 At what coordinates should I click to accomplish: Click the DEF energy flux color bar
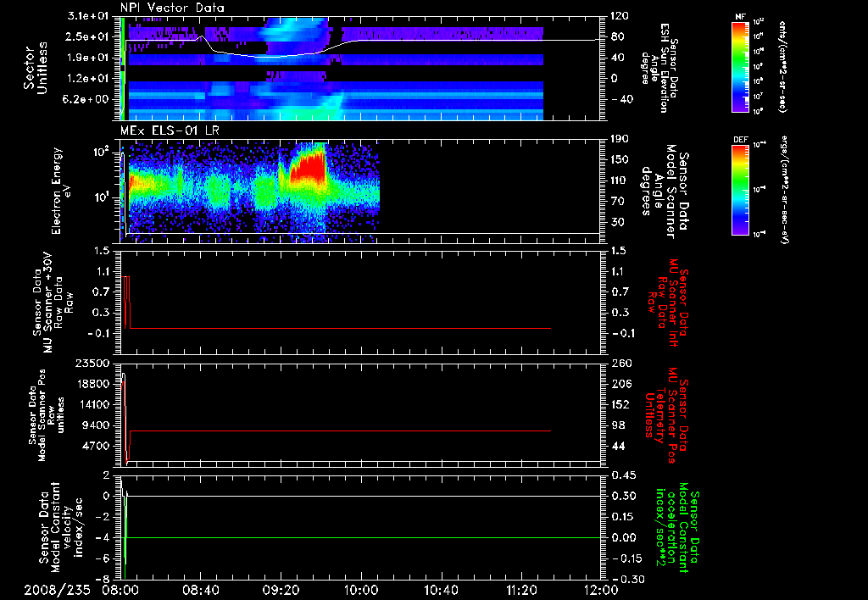coord(741,191)
